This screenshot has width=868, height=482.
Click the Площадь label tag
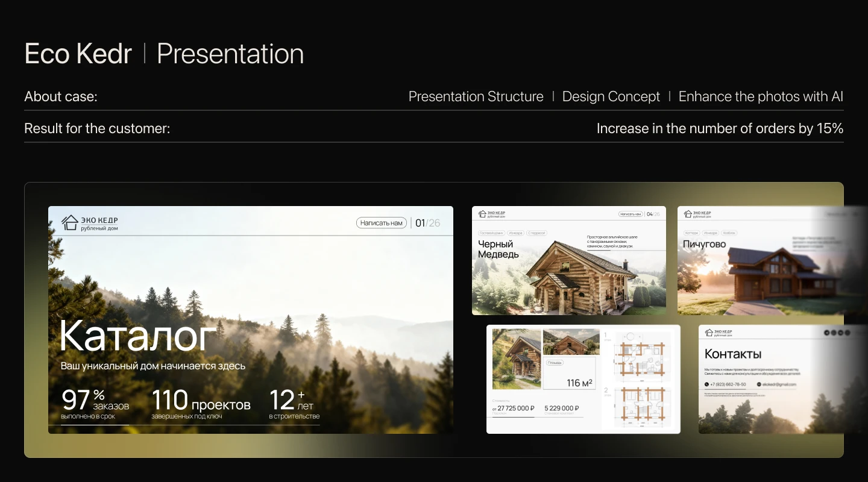click(555, 363)
